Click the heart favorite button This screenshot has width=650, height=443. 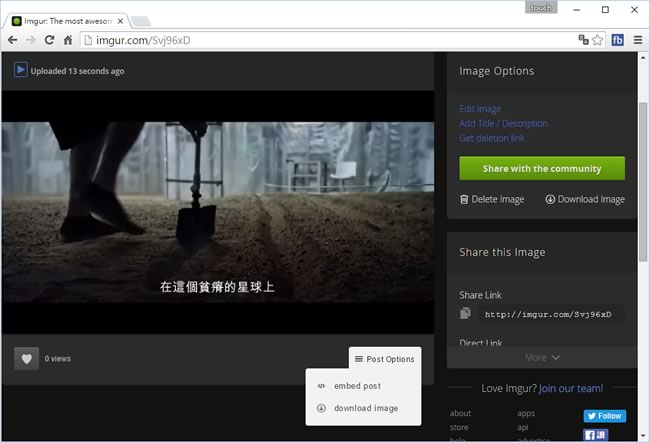pos(27,358)
